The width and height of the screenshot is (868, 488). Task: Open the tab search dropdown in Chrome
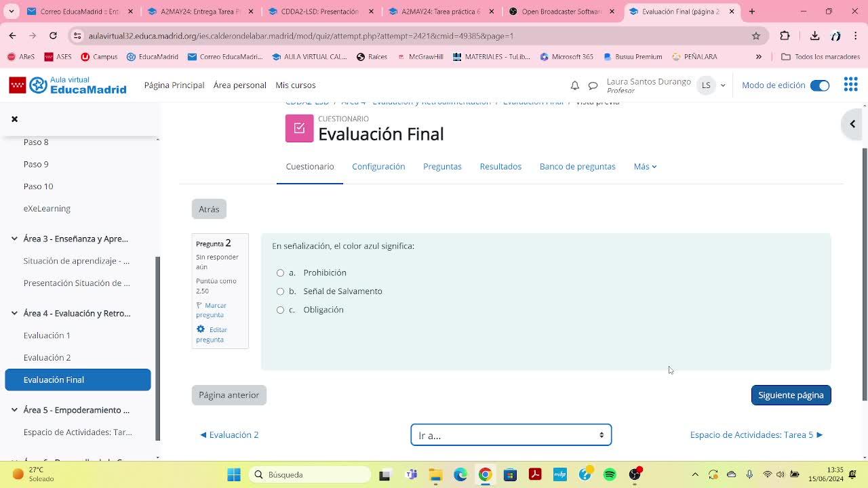point(12,12)
